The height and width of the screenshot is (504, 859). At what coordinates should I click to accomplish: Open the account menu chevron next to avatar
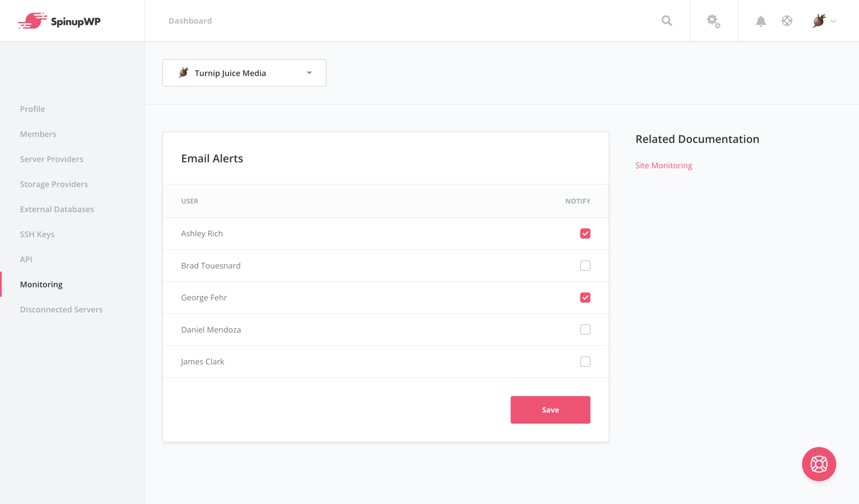click(833, 21)
